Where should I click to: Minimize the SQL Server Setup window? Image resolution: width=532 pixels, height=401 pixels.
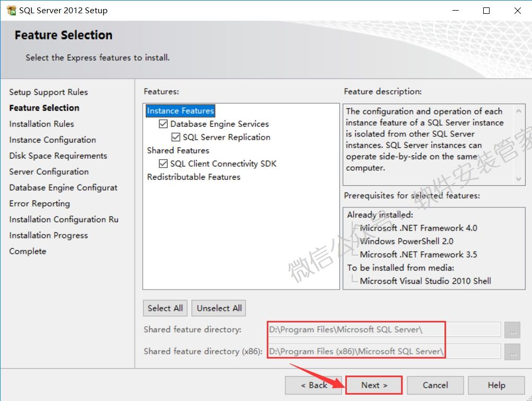pyautogui.click(x=456, y=11)
